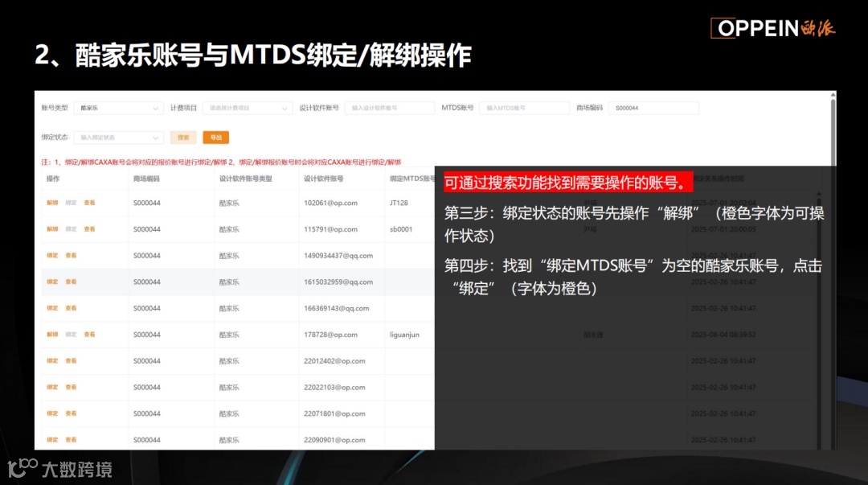The image size is (868, 485).
Task: Click 绑定 for account 1490934437@qq.com
Action: coord(52,256)
